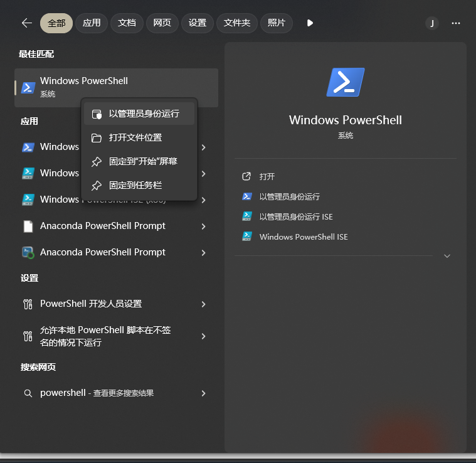Expand the second Windows app result chevron
The image size is (476, 463).
click(x=203, y=174)
